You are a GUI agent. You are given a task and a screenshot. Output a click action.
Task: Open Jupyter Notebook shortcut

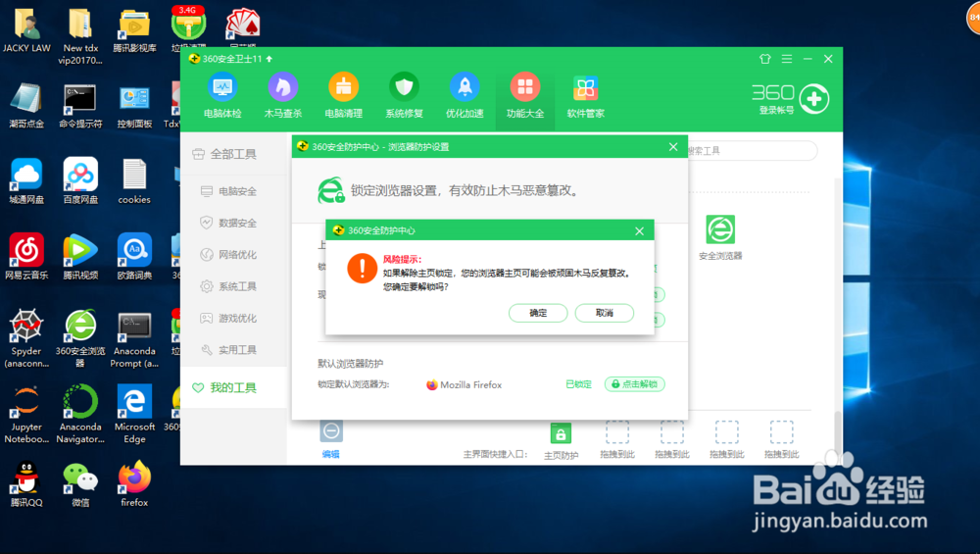(26, 414)
